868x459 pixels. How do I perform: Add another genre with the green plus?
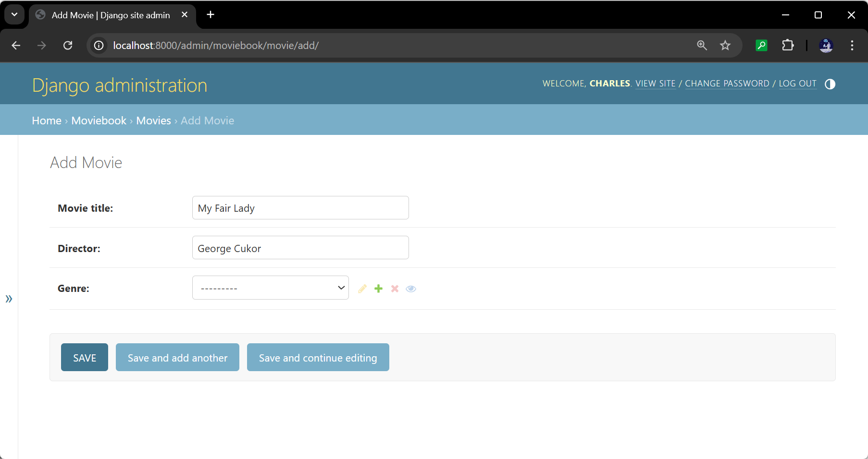379,289
